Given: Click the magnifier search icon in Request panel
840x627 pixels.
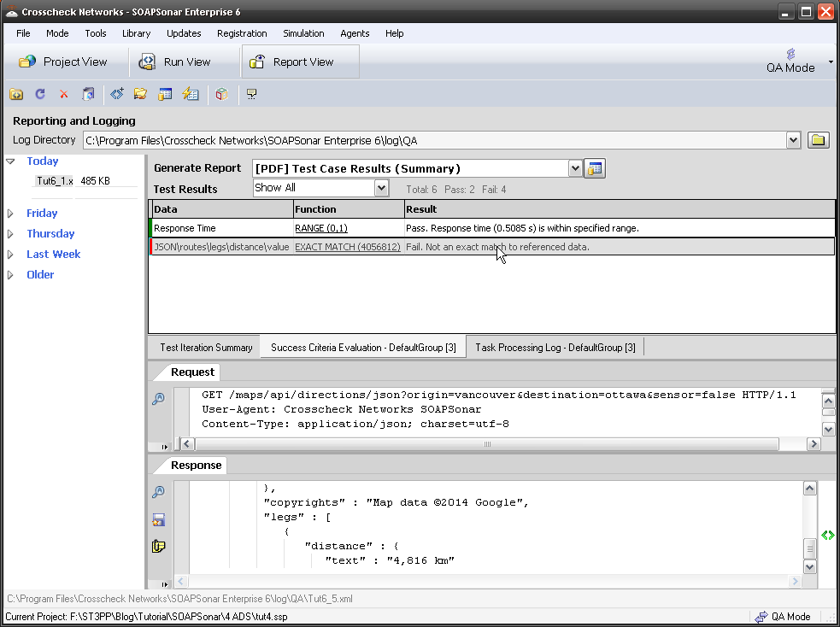Looking at the screenshot, I should [158, 399].
